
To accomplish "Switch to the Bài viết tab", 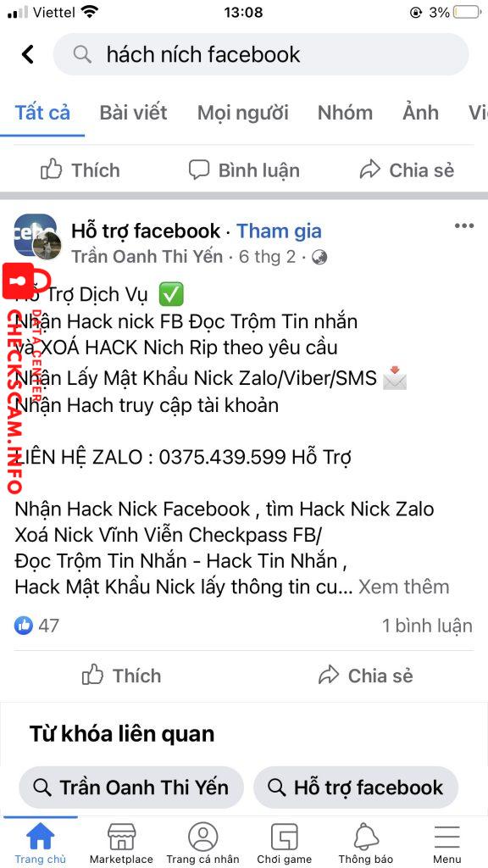I will pyautogui.click(x=133, y=113).
